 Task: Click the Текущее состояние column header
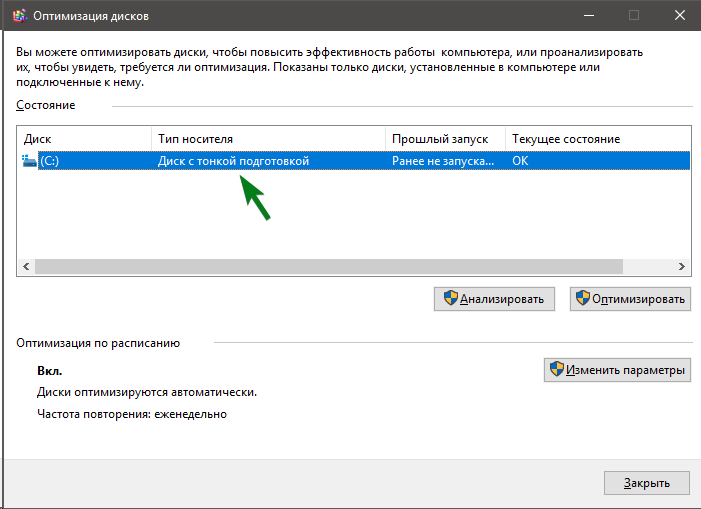coord(597,139)
